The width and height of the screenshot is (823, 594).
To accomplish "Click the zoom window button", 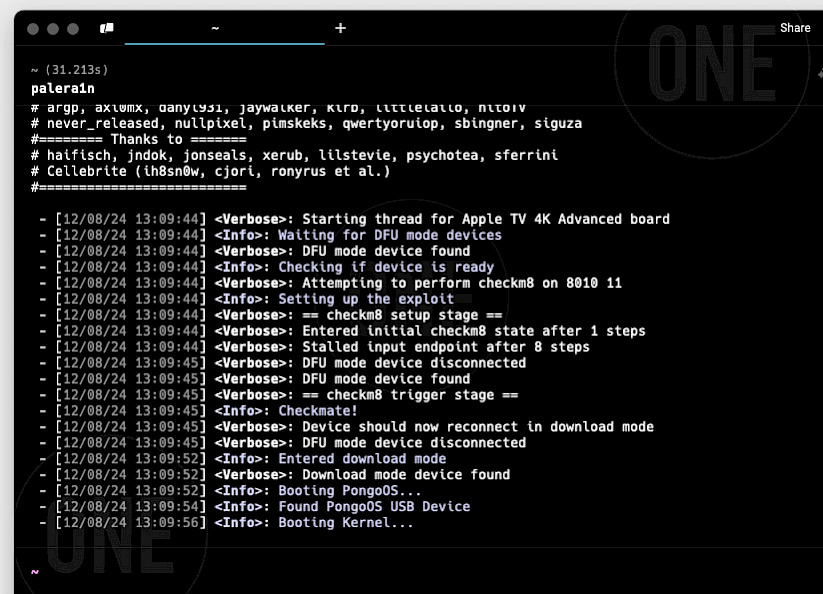I will pyautogui.click(x=73, y=29).
